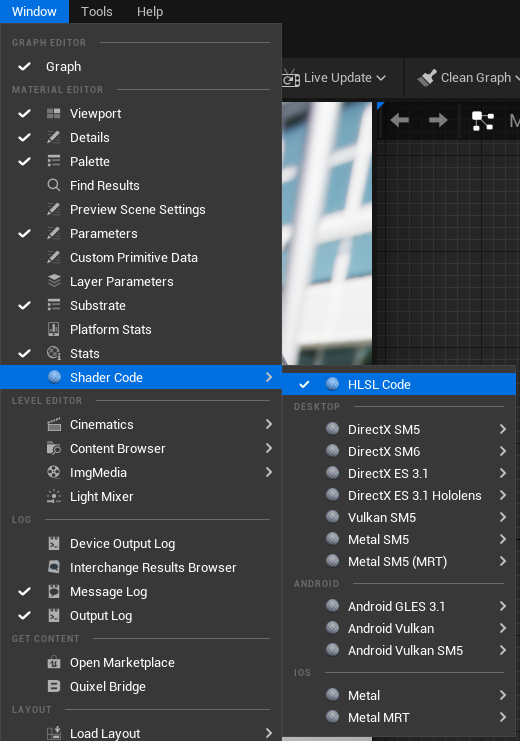Toggle the Graph panel checkmark
The image size is (520, 741).
tap(25, 66)
